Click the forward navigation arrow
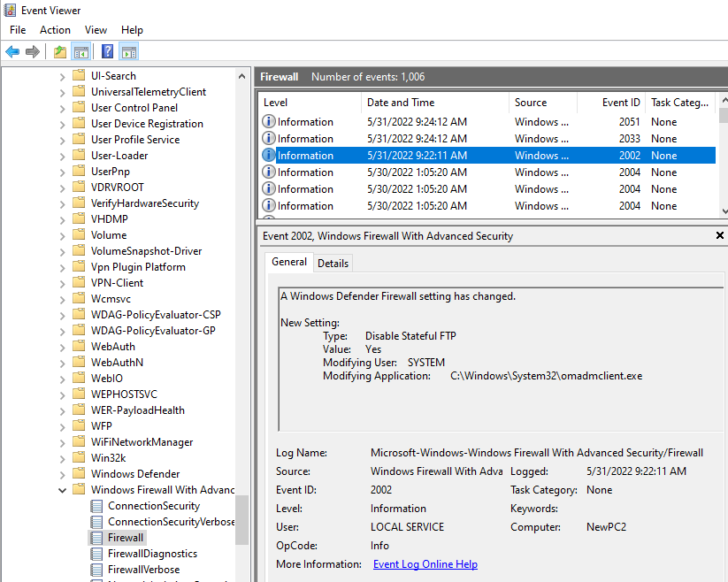Image resolution: width=728 pixels, height=582 pixels. point(33,50)
